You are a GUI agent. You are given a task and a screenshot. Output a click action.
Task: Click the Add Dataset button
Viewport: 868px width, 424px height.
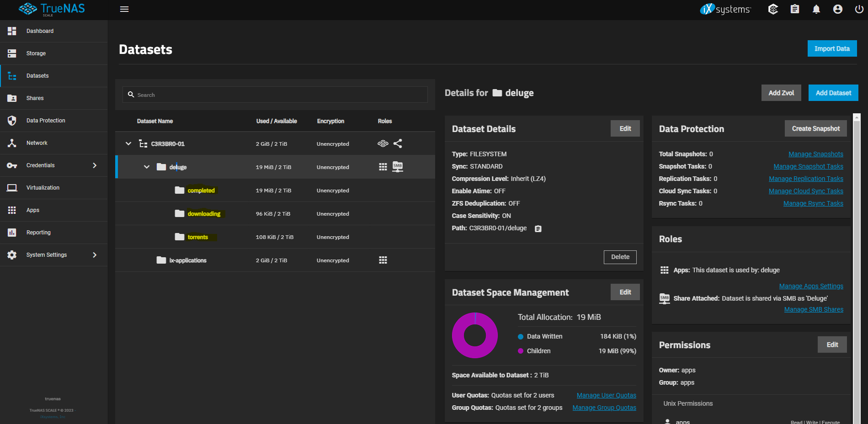coord(833,93)
